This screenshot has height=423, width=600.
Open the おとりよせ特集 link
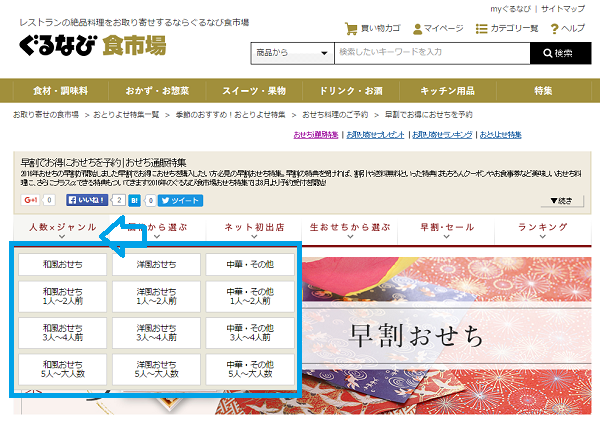click(x=501, y=135)
